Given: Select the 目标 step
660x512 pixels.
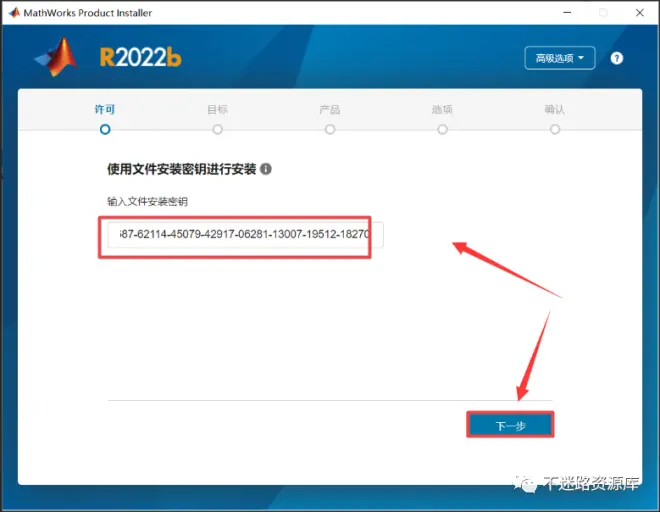Looking at the screenshot, I should (x=217, y=119).
